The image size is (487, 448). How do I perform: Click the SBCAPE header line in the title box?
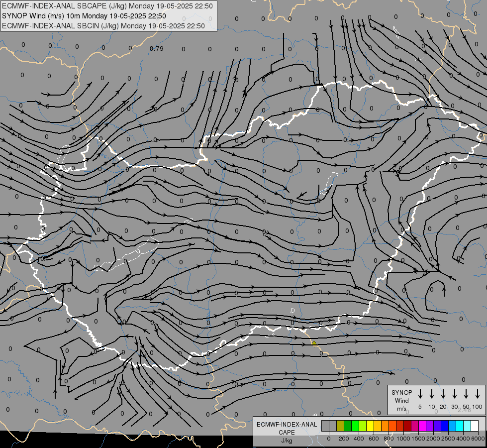coord(107,6)
